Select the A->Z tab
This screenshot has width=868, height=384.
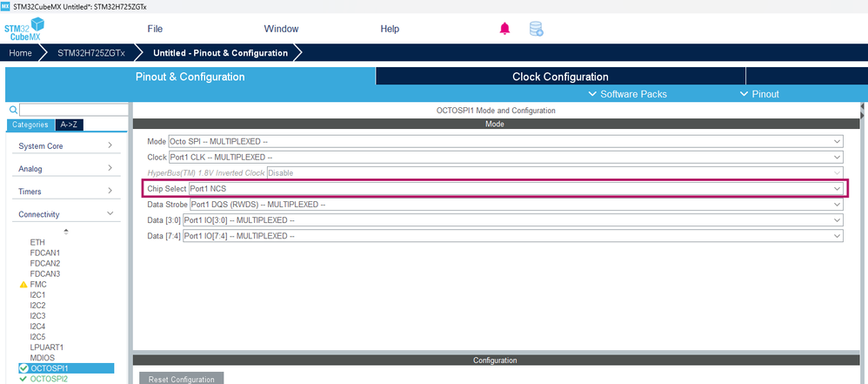click(70, 125)
